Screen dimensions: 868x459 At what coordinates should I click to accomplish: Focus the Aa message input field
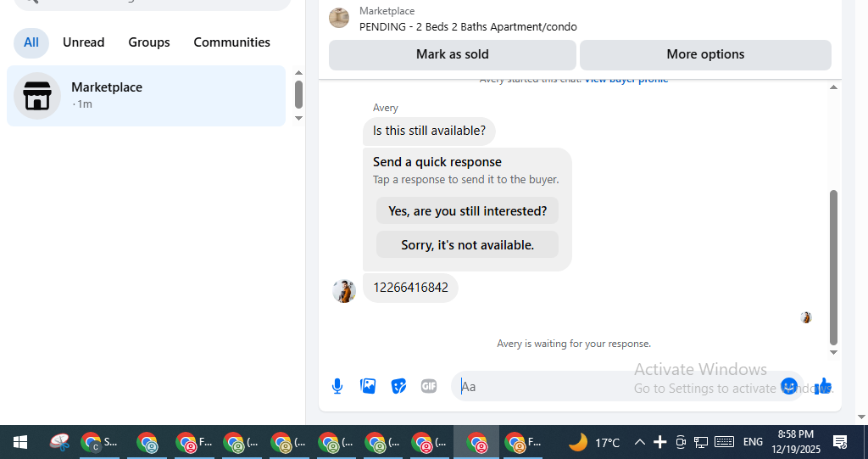point(615,386)
